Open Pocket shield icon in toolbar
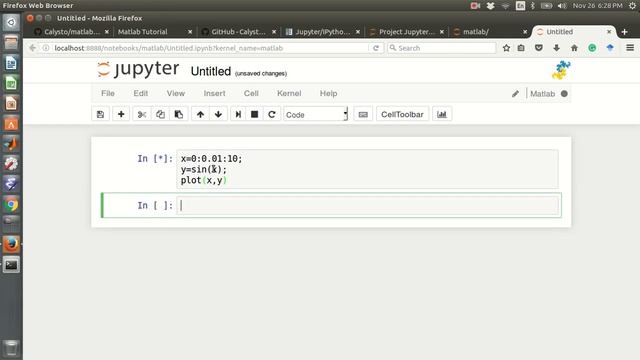 click(539, 48)
